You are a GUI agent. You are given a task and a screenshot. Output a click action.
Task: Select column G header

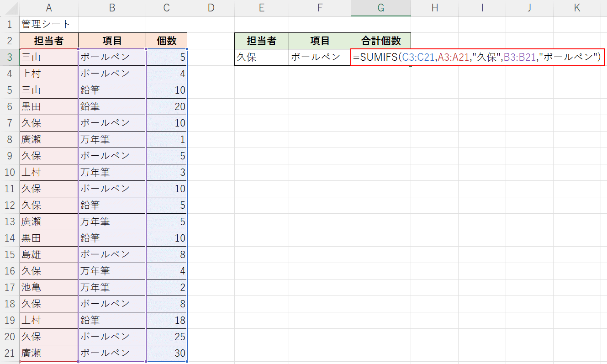pos(381,8)
